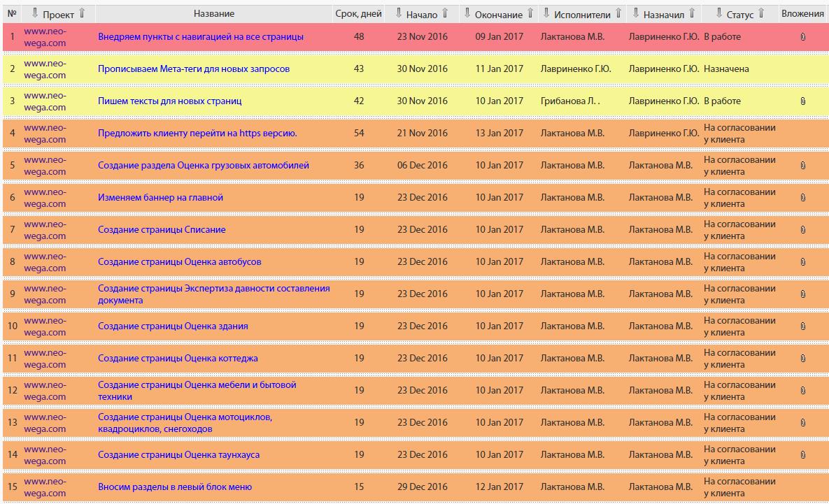829x504 pixels.
Task: Open attachment paperclip for 'Пишем тексты для новых страниц'
Action: (802, 101)
